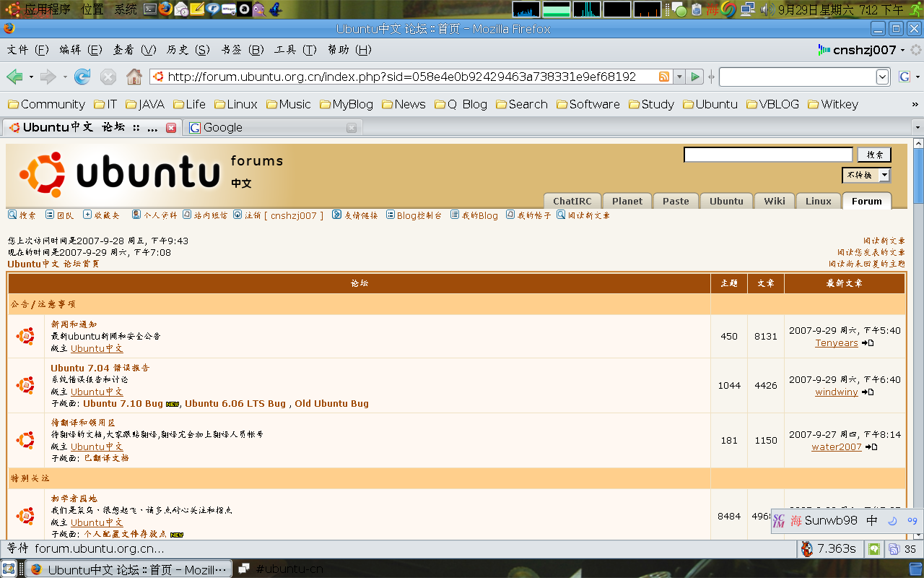Click the vertical page scrollbar
Image resolution: width=924 pixels, height=578 pixels.
(918, 340)
